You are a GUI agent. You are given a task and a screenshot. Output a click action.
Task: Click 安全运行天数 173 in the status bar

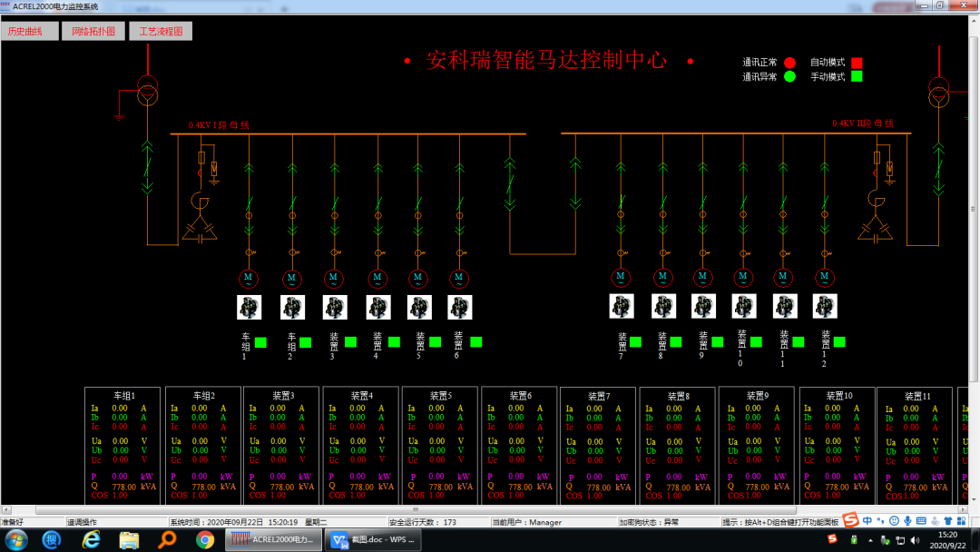[423, 522]
